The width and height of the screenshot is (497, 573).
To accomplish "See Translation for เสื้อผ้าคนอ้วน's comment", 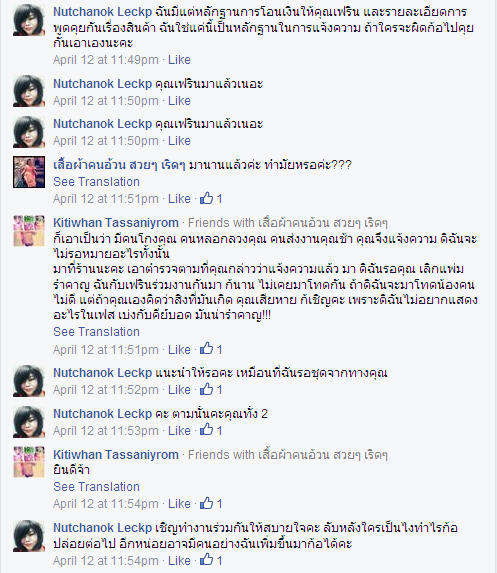I will [x=96, y=182].
